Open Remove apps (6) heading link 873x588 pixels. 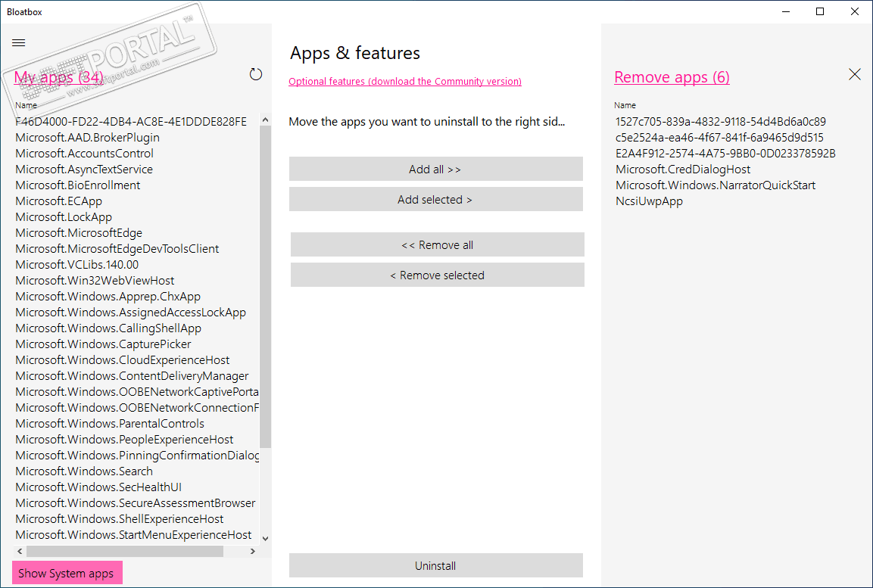[672, 76]
